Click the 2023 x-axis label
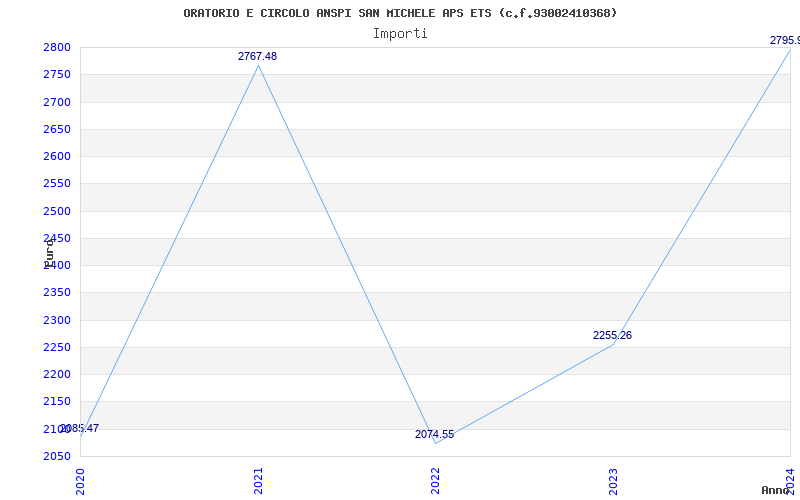This screenshot has width=800, height=500. [x=613, y=481]
